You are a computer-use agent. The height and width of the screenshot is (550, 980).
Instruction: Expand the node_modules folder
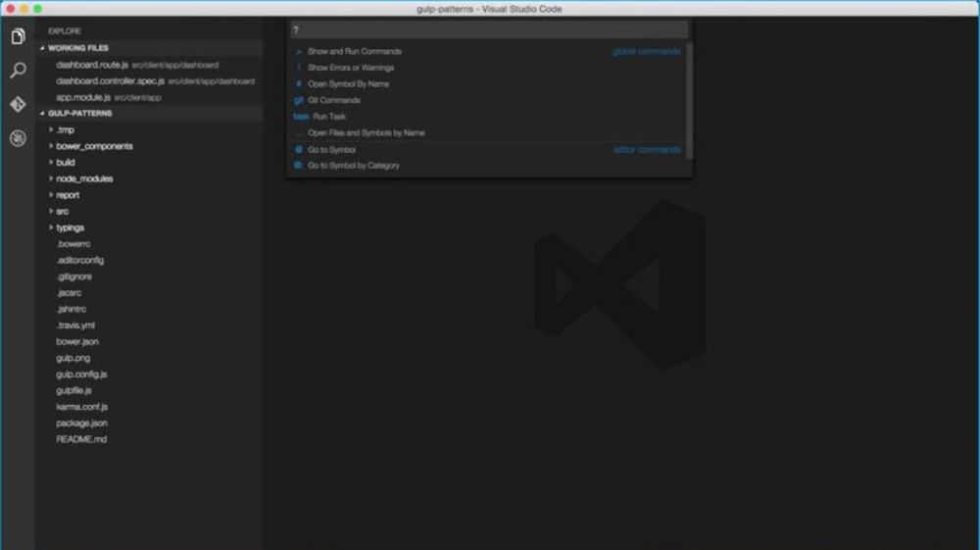[x=51, y=178]
